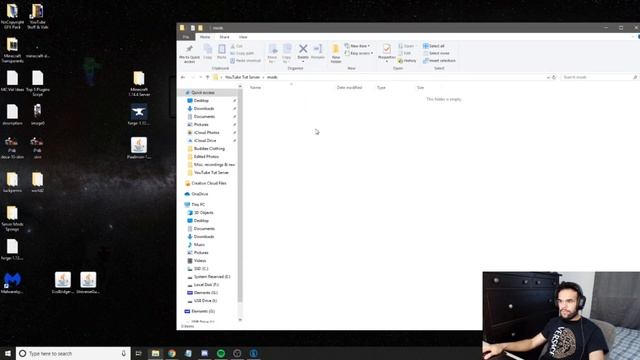This screenshot has height=360, width=640.
Task: Click Invert selection in ribbon
Action: pos(439,61)
